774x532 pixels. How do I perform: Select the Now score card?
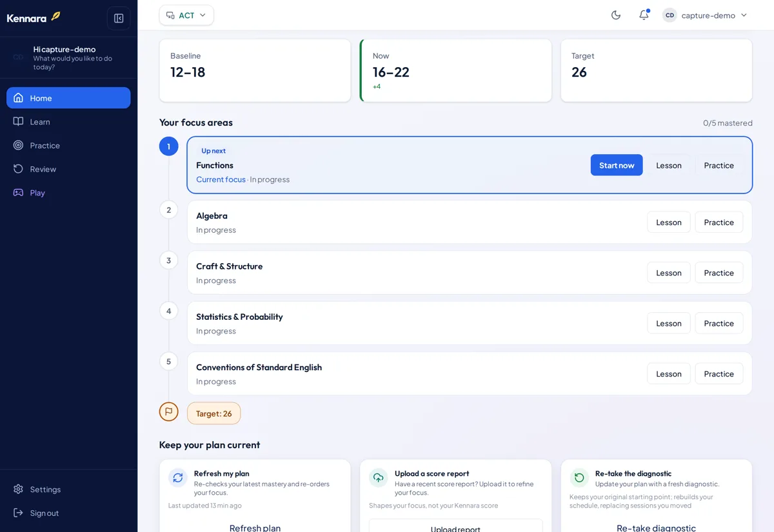point(456,70)
